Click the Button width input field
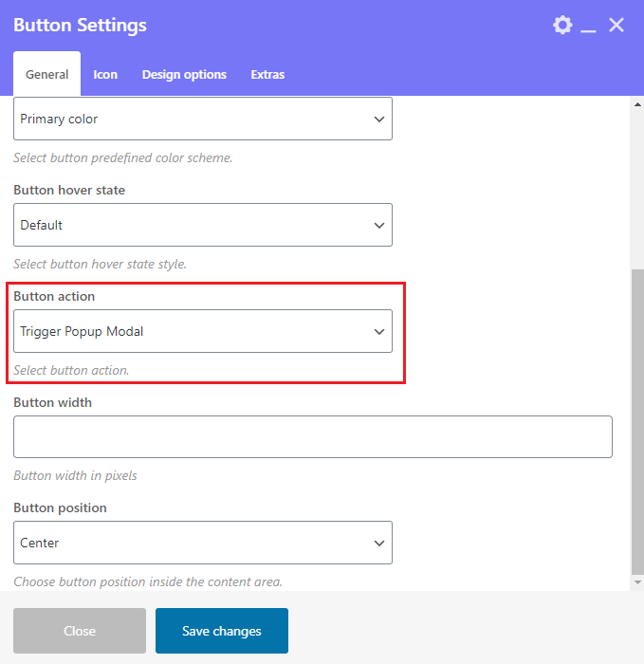The width and height of the screenshot is (644, 664). (x=312, y=436)
